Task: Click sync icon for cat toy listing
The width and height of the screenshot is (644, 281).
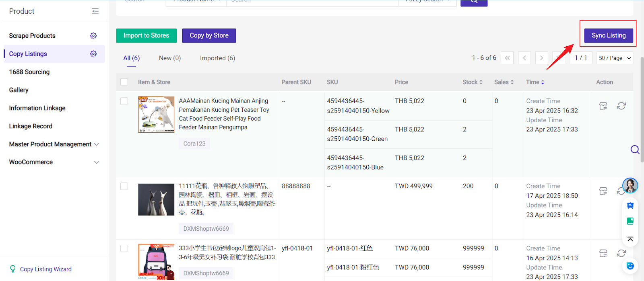Action: click(621, 106)
